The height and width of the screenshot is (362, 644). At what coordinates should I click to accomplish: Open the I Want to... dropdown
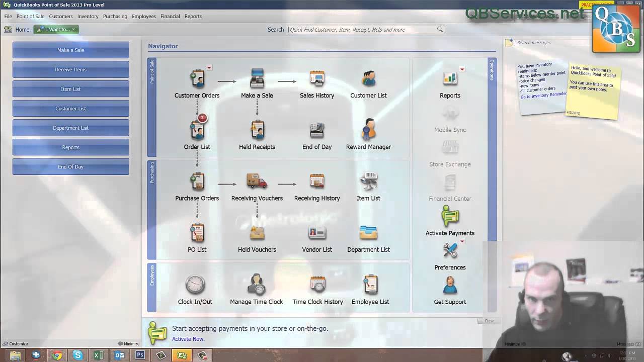[x=56, y=30]
